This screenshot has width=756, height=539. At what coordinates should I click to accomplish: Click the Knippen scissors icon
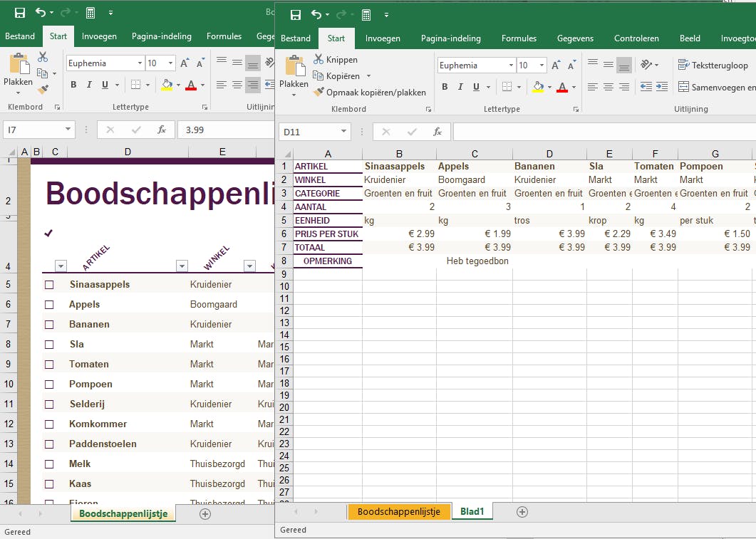(x=319, y=60)
